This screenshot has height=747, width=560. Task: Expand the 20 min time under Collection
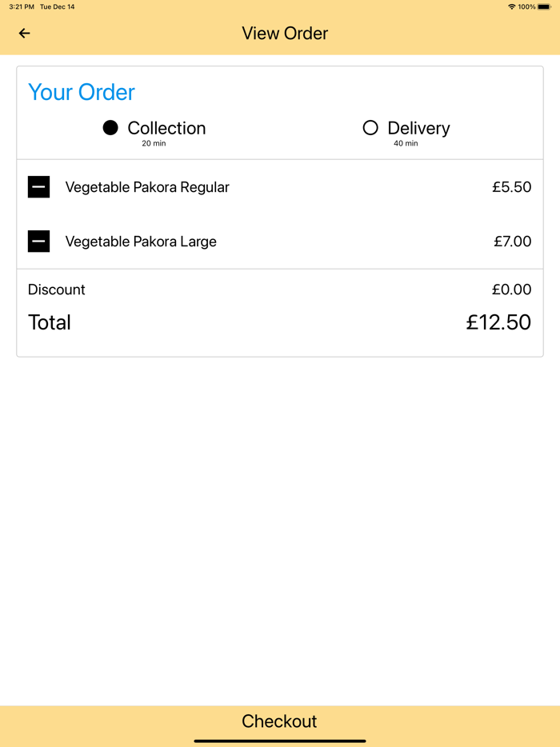click(156, 145)
